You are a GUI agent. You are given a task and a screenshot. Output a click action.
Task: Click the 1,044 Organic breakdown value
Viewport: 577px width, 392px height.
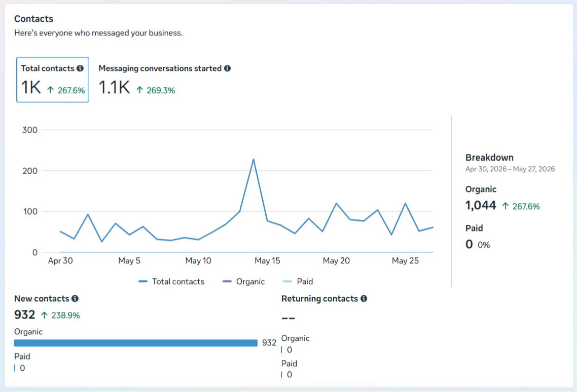tap(481, 205)
